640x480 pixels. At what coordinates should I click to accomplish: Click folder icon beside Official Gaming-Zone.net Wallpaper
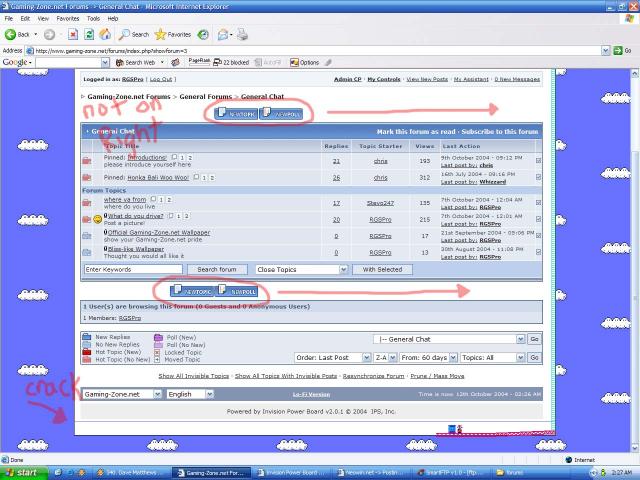(x=87, y=236)
